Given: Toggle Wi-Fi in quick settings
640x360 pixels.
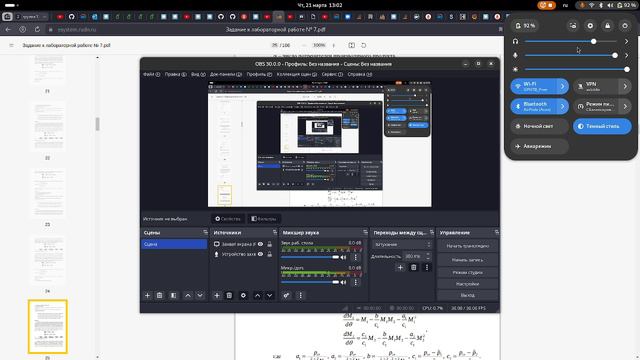Looking at the screenshot, I should click(533, 86).
